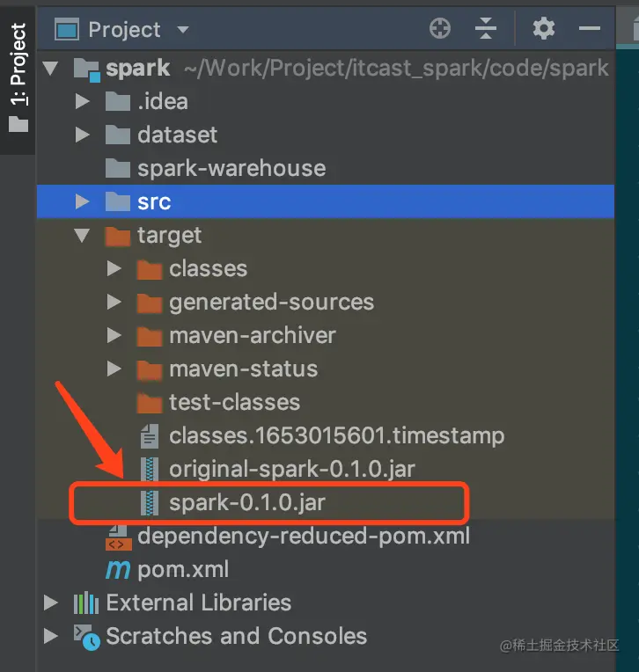Image resolution: width=639 pixels, height=672 pixels.
Task: Select the dataset folder name
Action: pyautogui.click(x=177, y=135)
